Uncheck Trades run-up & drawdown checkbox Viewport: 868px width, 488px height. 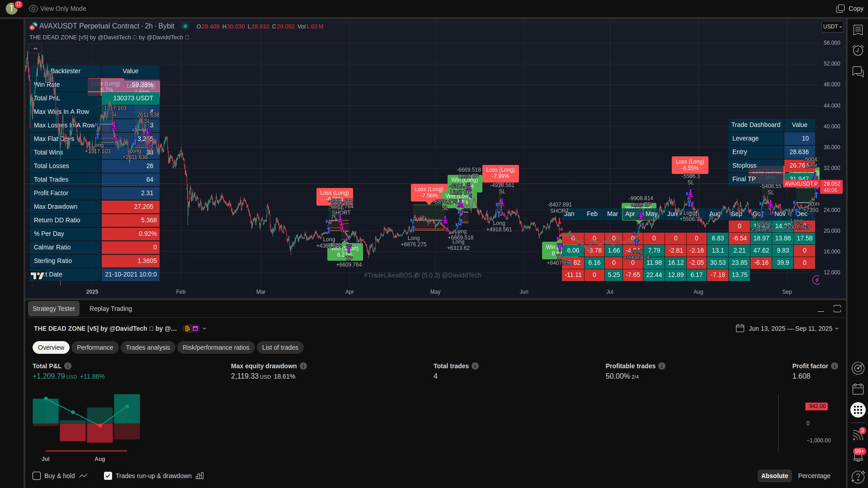click(108, 476)
